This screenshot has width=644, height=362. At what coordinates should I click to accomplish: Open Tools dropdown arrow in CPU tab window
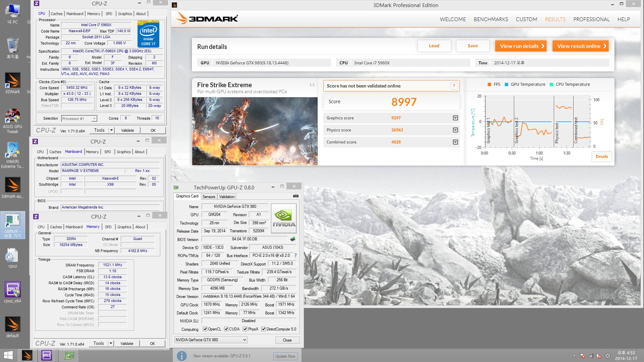coord(112,130)
